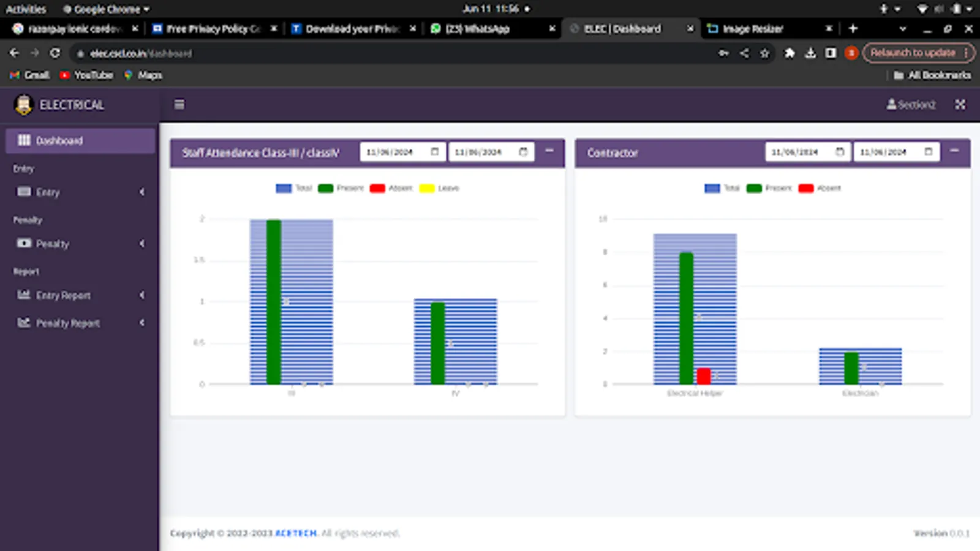Toggle the sidebar with the hamburger menu icon
Viewport: 980px width, 551px height.
click(179, 105)
